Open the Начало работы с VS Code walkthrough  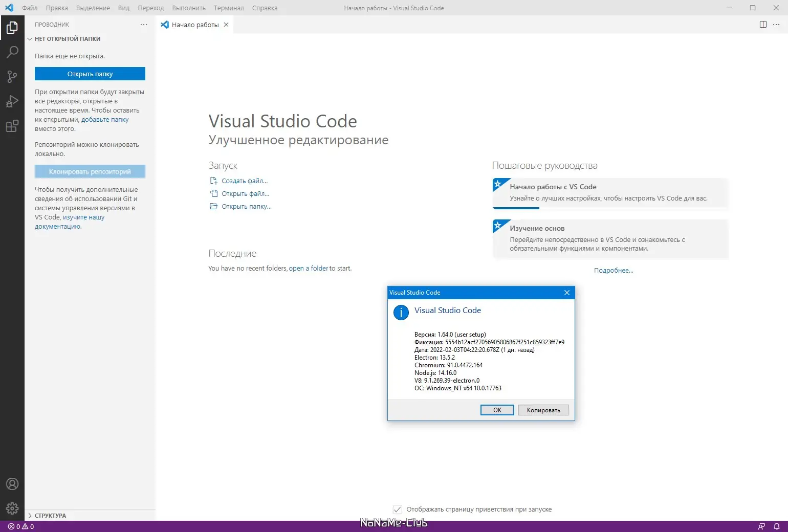pos(610,193)
